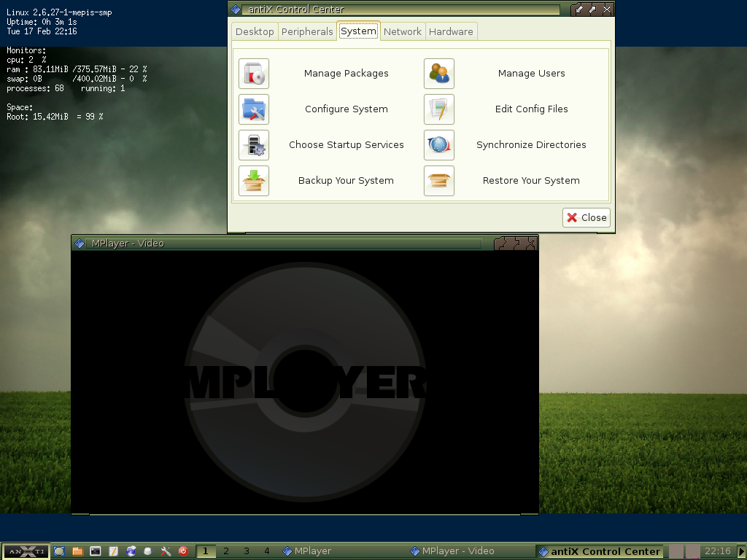This screenshot has height=560, width=747.
Task: Click the processes count line on desktop
Action: (66, 88)
